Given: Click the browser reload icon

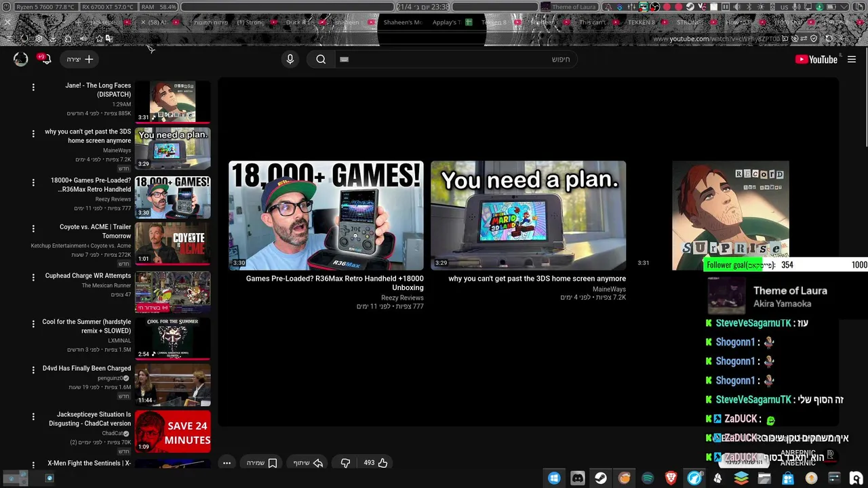Looking at the screenshot, I should click(829, 39).
